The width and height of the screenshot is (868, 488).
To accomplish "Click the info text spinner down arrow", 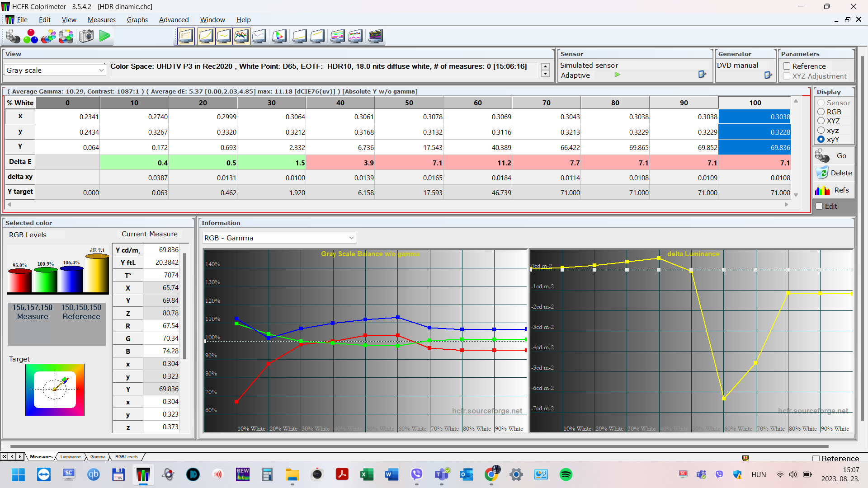I will point(546,74).
